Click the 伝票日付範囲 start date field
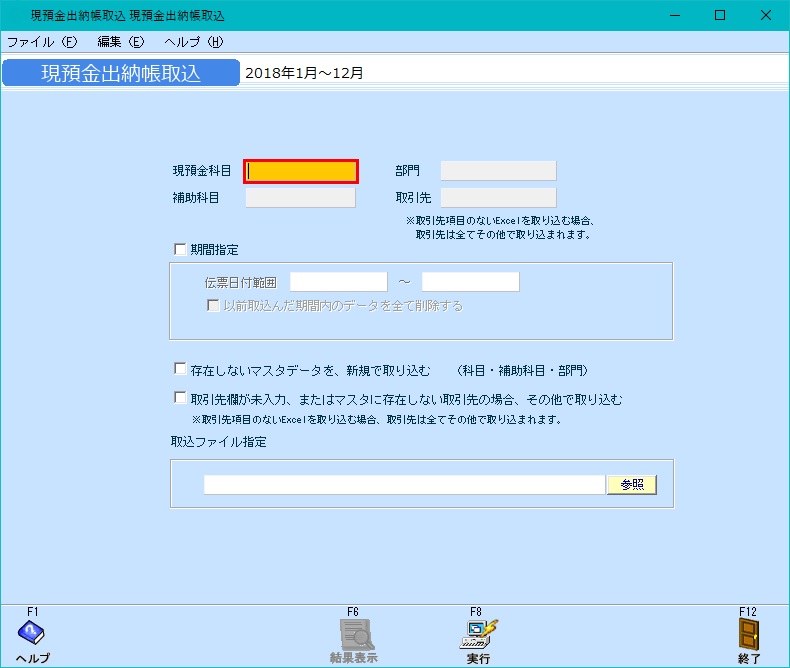This screenshot has height=668, width=790. click(x=339, y=282)
